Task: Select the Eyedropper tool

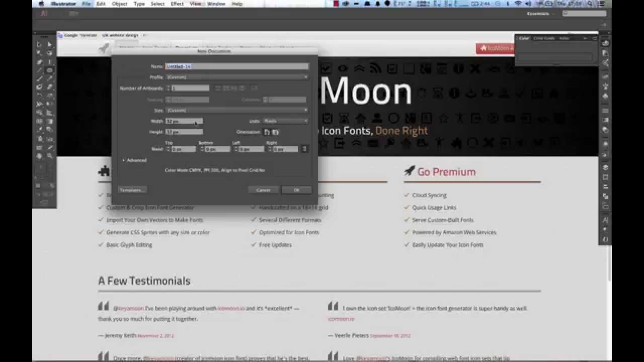Action: (x=40, y=130)
